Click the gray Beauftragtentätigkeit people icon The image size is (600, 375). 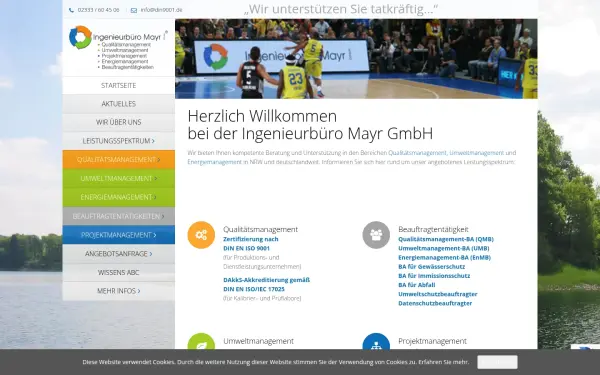click(x=376, y=235)
